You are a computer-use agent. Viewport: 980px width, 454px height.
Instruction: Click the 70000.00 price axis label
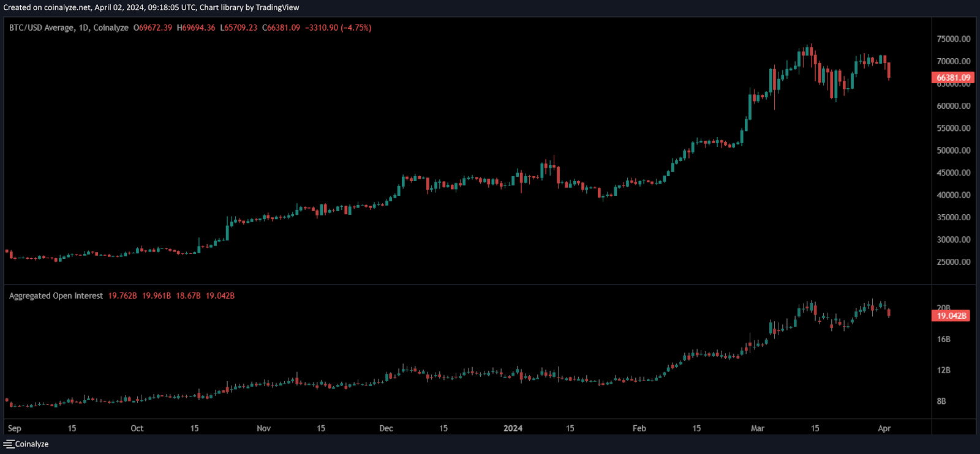click(954, 61)
